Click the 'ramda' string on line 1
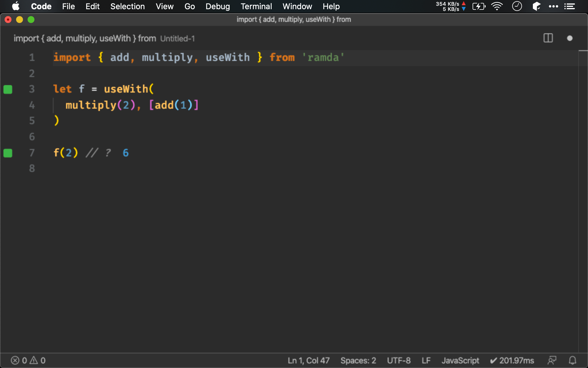Screen dimensions: 588x368 pos(323,57)
